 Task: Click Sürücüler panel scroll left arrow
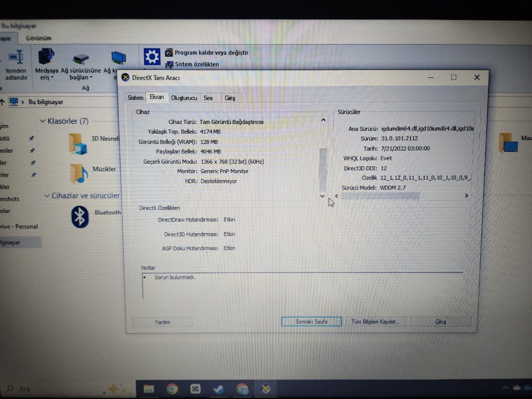pyautogui.click(x=337, y=196)
